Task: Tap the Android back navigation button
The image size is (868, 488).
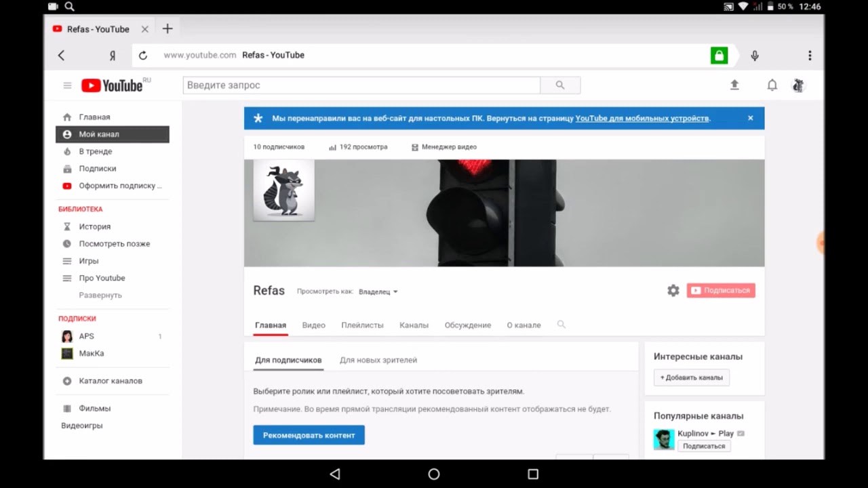Action: 335,474
